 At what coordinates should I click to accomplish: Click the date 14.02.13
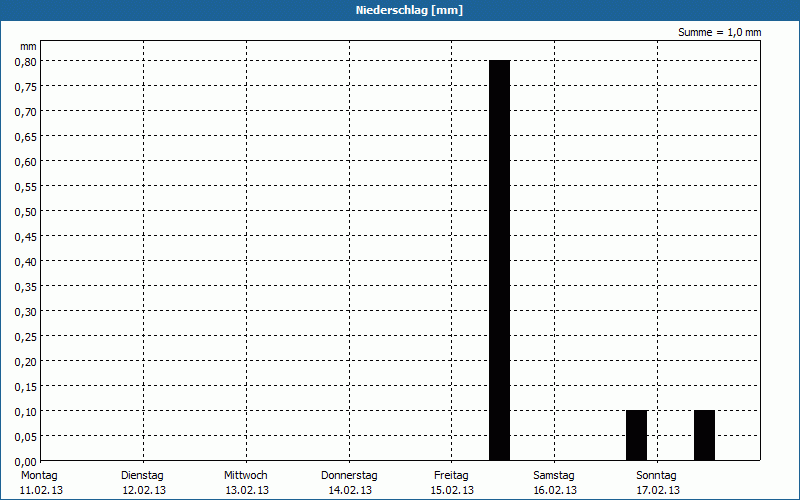click(x=350, y=490)
